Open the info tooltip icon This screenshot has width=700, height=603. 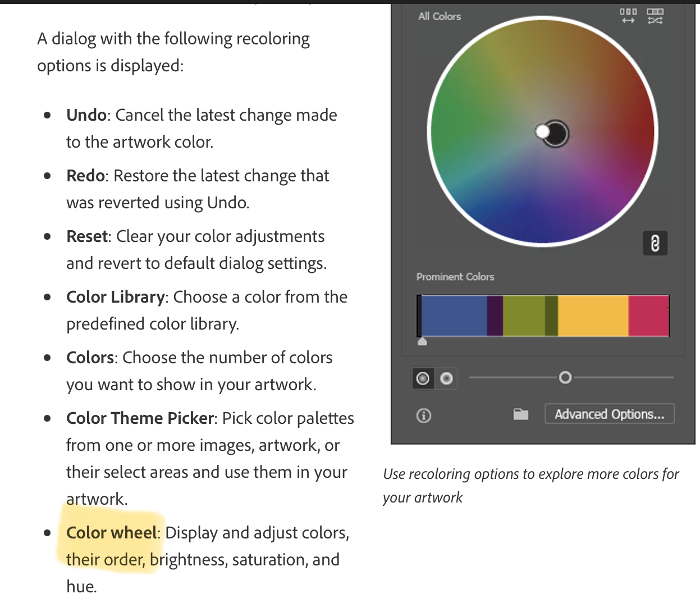pyautogui.click(x=423, y=415)
